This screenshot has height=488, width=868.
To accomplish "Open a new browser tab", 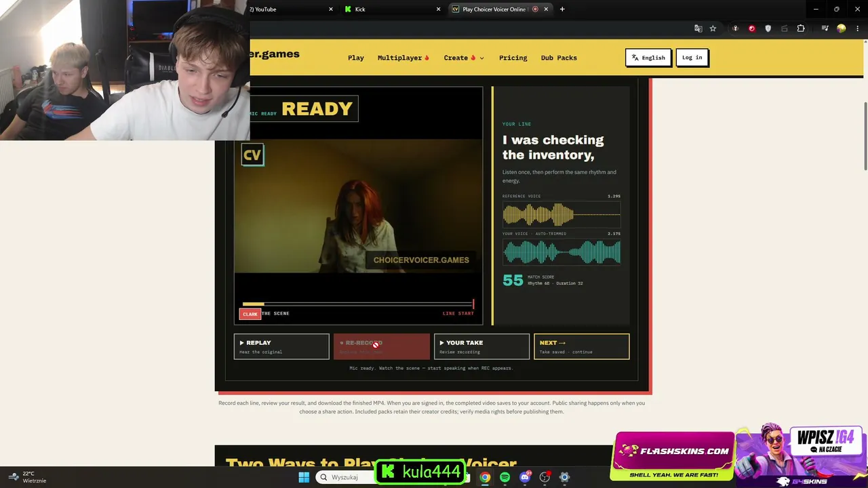I will (562, 9).
